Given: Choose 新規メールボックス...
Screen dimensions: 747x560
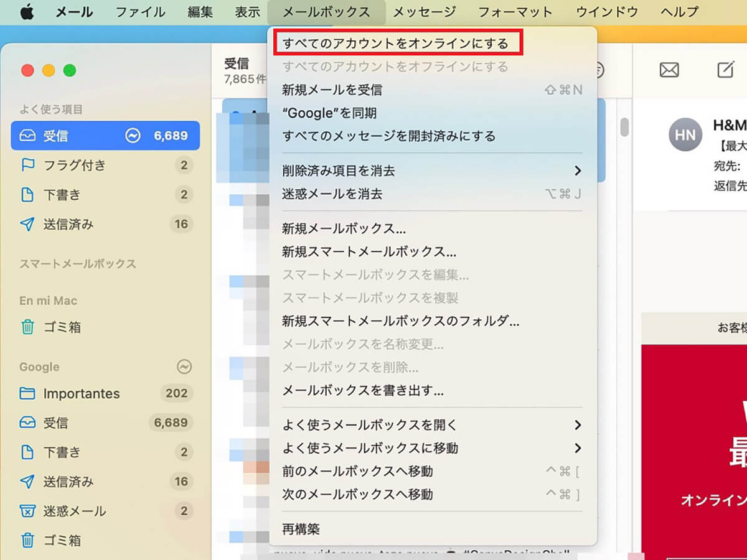Looking at the screenshot, I should [432, 228].
